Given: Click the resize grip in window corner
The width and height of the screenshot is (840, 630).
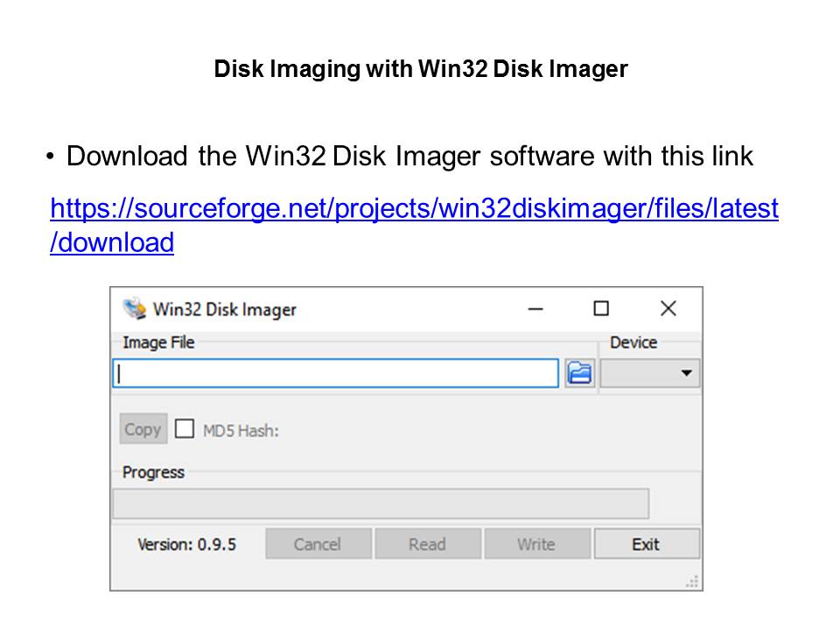Looking at the screenshot, I should point(692,582).
